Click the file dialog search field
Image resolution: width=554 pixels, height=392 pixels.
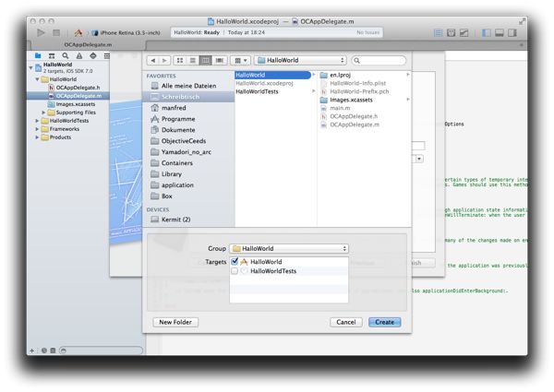click(379, 60)
